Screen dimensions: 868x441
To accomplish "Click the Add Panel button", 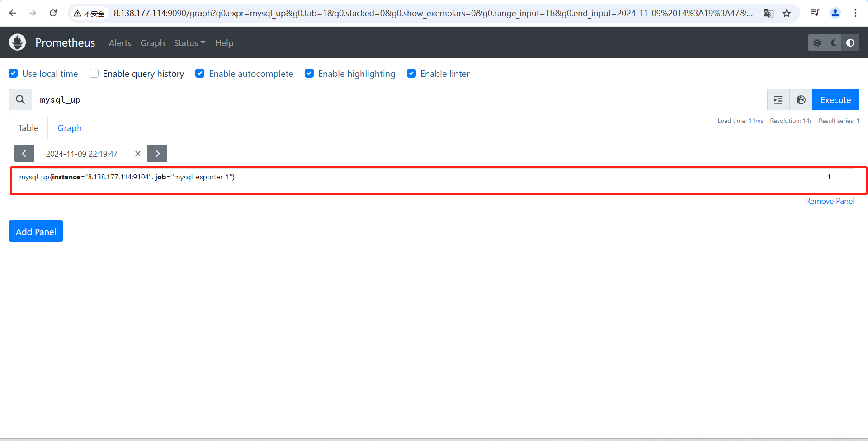I will pyautogui.click(x=36, y=231).
